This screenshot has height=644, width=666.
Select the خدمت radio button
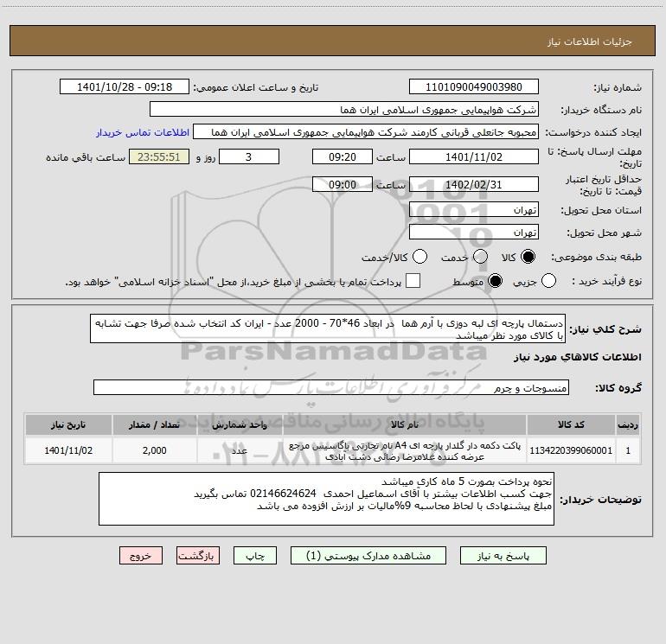click(x=480, y=257)
